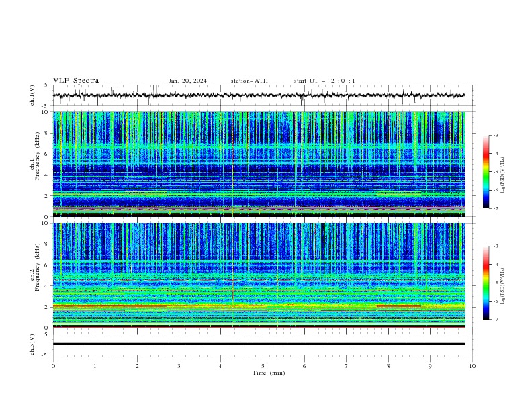Click the ch.2 color scale bar
The height and width of the screenshot is (411, 532).
tap(486, 283)
